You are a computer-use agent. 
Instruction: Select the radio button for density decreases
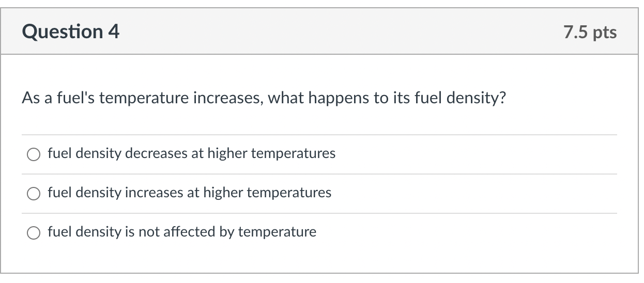34,154
